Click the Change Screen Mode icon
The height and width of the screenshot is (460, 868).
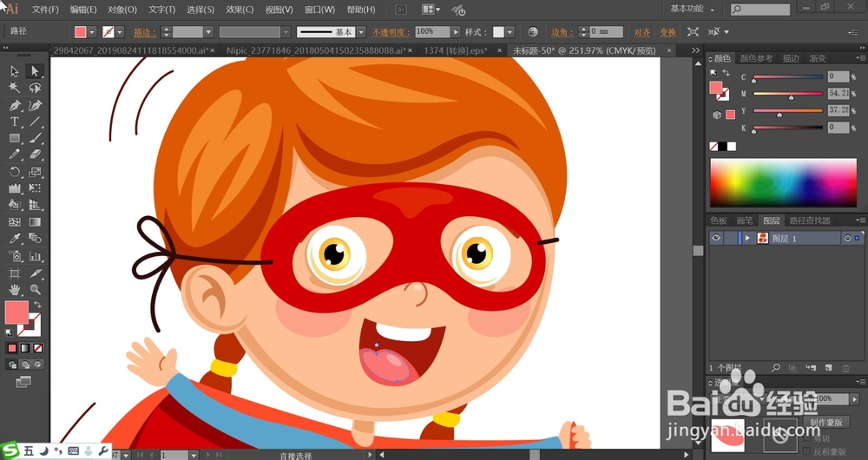click(23, 381)
